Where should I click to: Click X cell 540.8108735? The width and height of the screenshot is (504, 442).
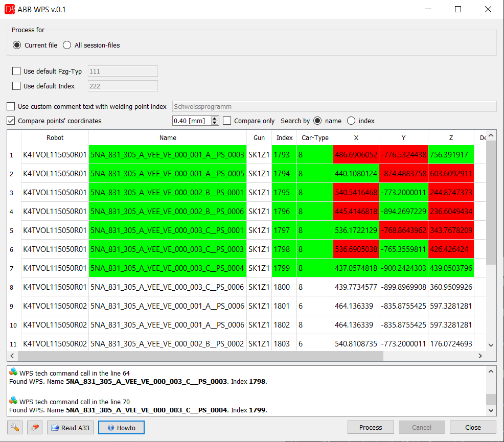356,344
